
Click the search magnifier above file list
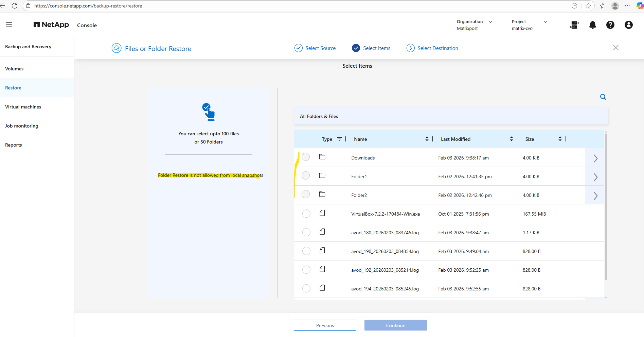(603, 97)
